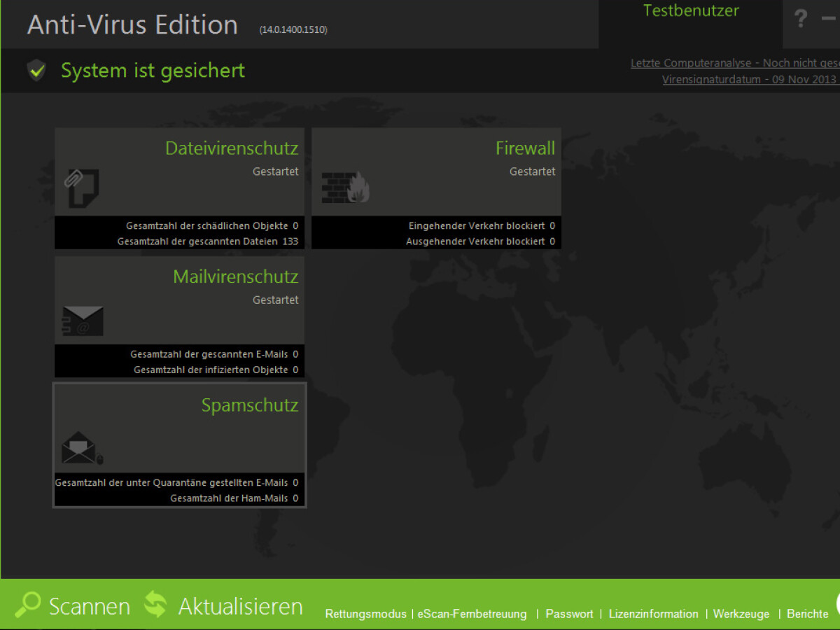
Task: Open the Rettungsmodus option
Action: [x=365, y=614]
